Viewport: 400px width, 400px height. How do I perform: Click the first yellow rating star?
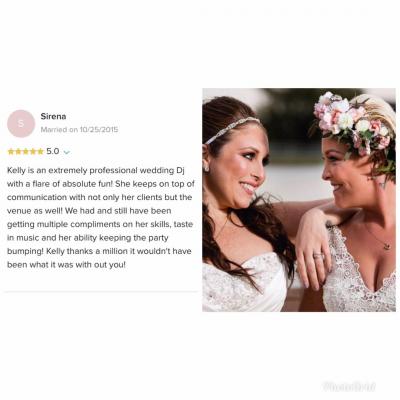pyautogui.click(x=11, y=152)
